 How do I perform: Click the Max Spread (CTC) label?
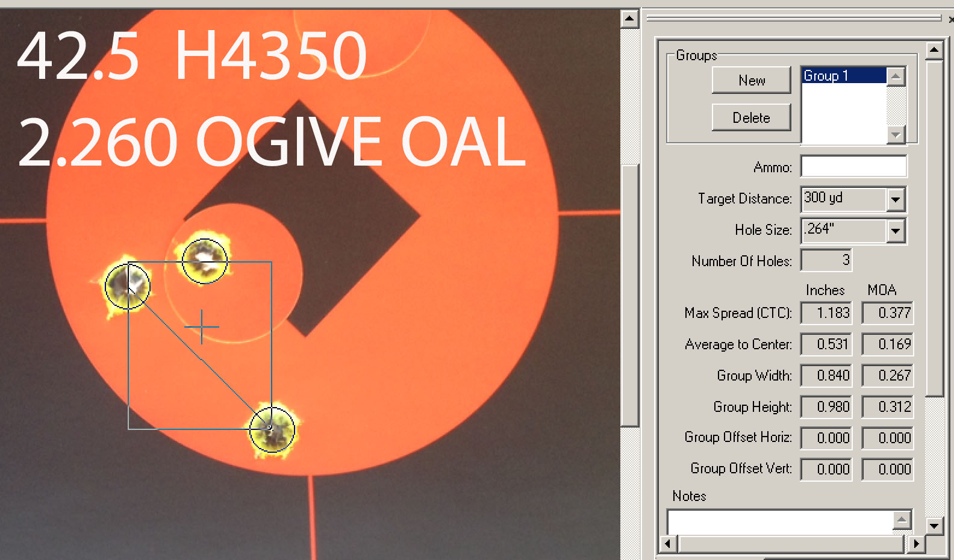point(738,313)
